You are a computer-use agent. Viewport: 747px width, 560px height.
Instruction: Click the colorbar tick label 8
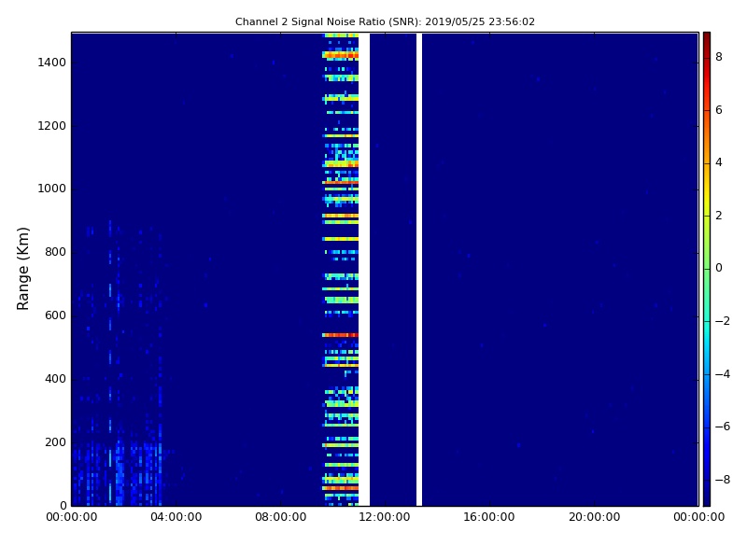pos(719,57)
